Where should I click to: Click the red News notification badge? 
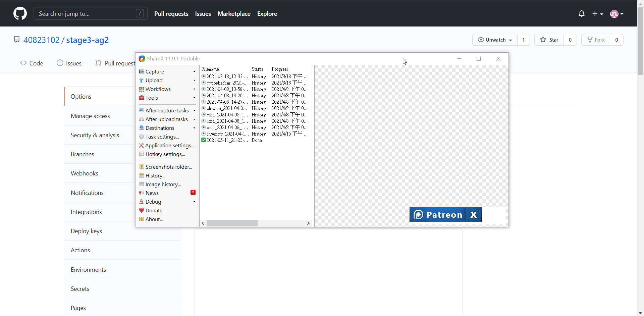point(193,192)
